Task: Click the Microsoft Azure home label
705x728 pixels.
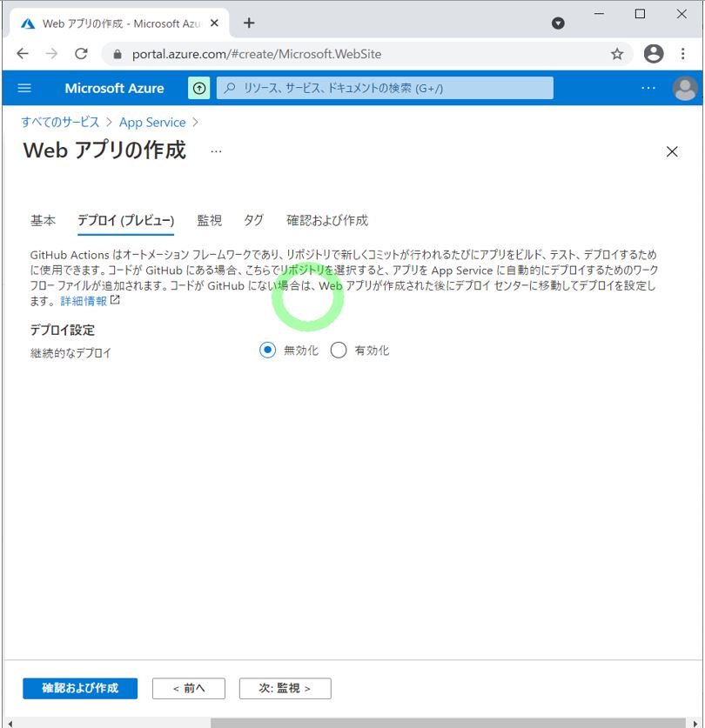Action: pyautogui.click(x=114, y=88)
